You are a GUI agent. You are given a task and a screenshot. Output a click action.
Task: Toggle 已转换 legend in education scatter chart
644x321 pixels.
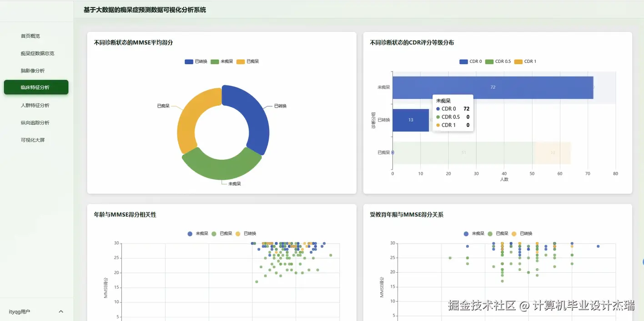point(522,234)
